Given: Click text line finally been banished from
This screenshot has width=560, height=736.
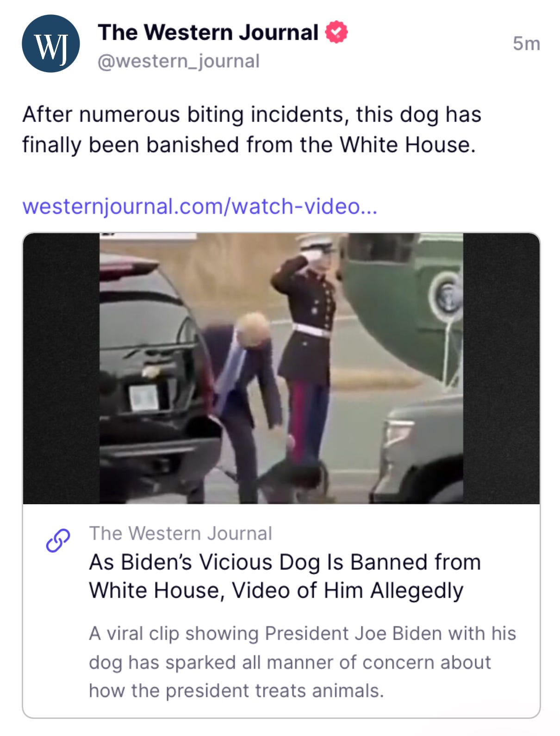Looking at the screenshot, I should tap(249, 145).
